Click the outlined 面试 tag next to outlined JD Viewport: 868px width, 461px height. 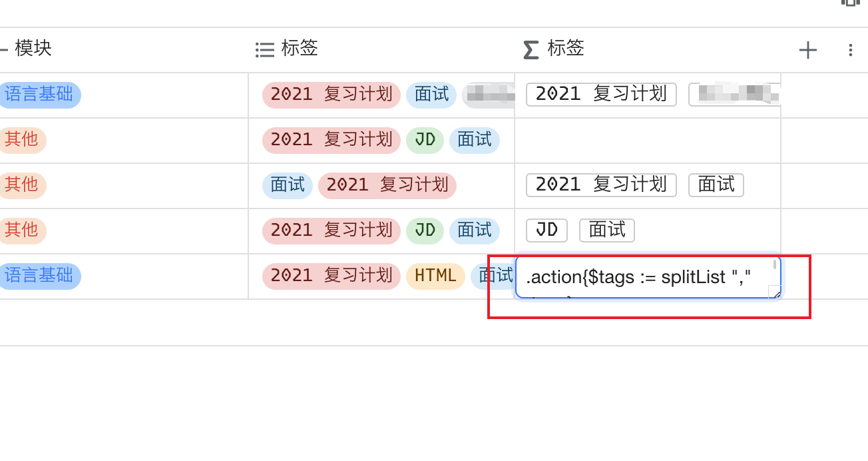coord(607,230)
